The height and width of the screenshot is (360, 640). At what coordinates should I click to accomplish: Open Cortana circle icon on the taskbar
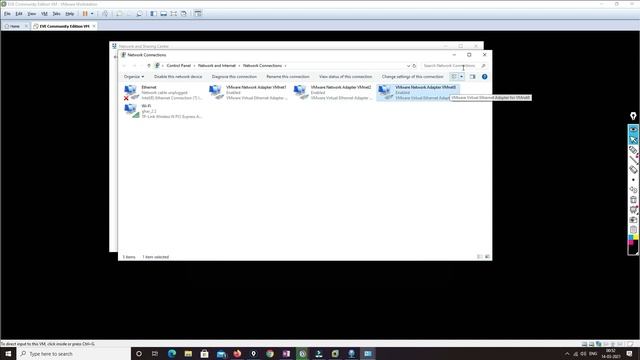pyautogui.click(x=139, y=354)
